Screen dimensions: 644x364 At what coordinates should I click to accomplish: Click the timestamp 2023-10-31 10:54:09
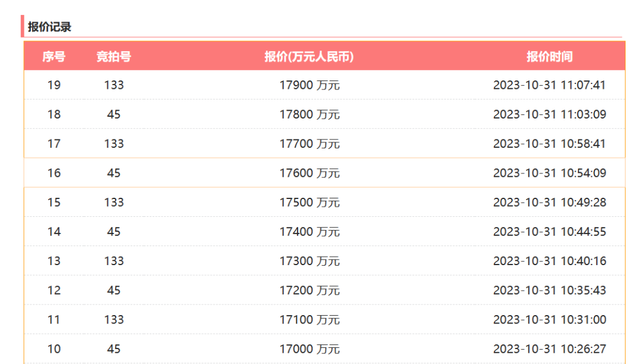click(x=549, y=173)
